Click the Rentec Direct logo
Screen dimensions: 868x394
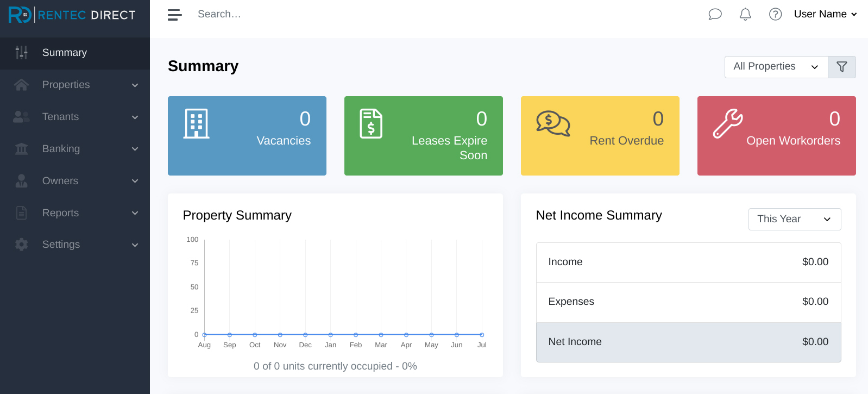(72, 15)
